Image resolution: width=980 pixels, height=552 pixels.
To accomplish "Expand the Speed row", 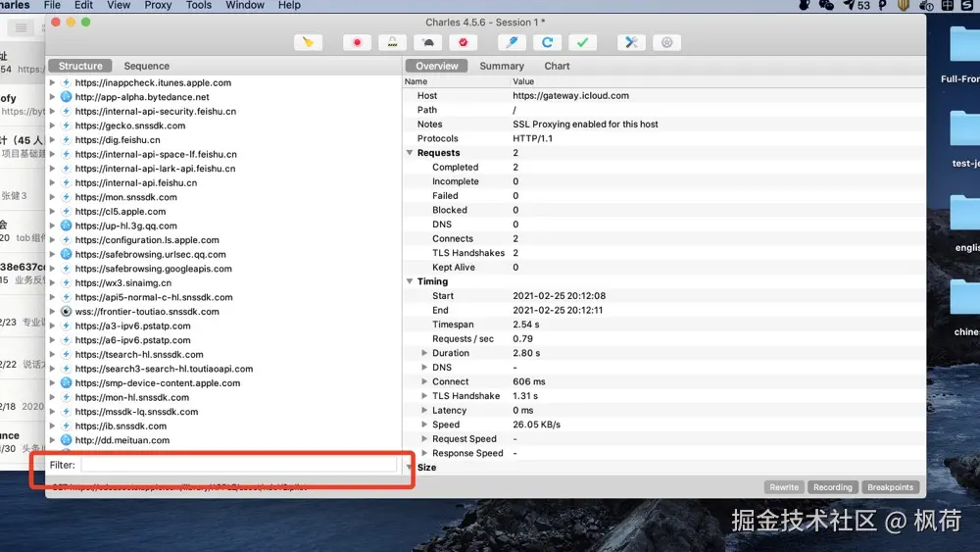I will (x=424, y=425).
